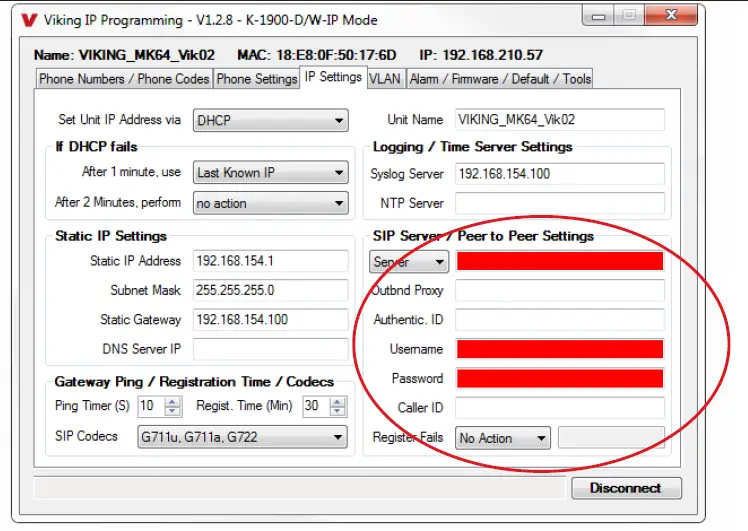This screenshot has height=531, width=748.
Task: Click the red Password field
Action: coord(560,379)
